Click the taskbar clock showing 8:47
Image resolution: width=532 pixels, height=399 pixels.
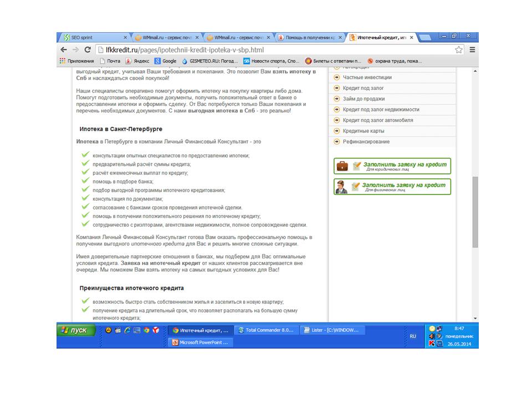pyautogui.click(x=459, y=329)
